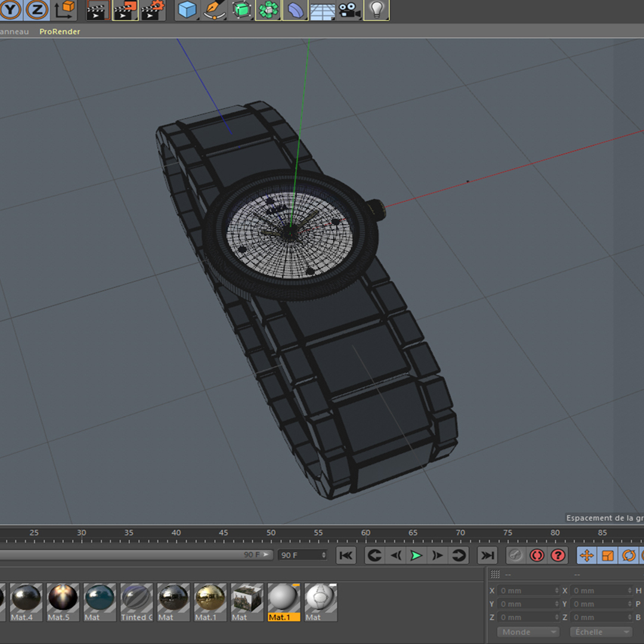Screen dimensions: 644x644
Task: Click the green Subdivision Surface generator icon
Action: [241, 10]
